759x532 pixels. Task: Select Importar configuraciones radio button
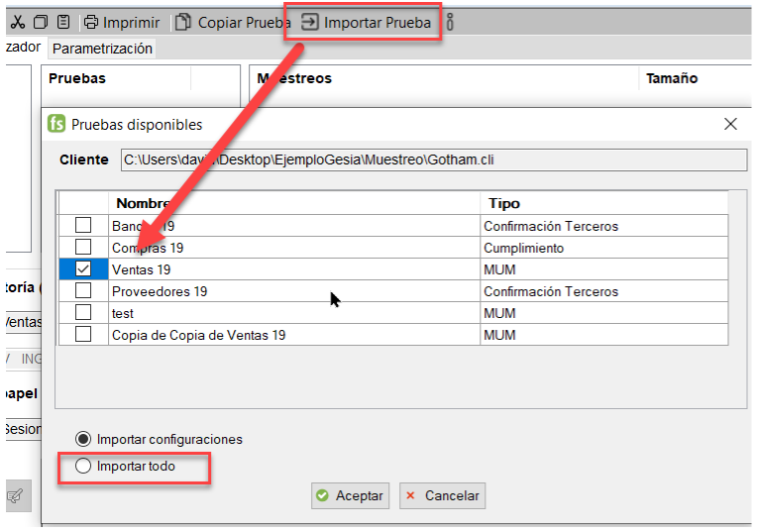[83, 439]
